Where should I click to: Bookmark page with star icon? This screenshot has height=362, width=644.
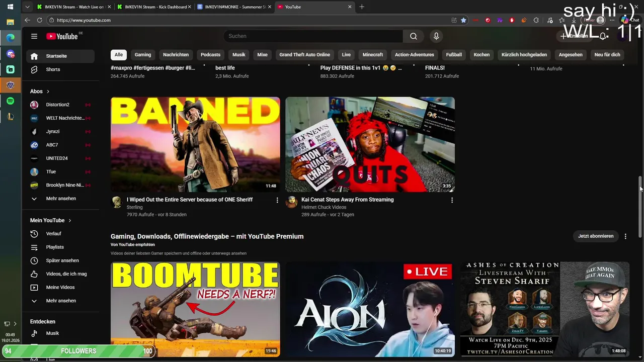[463, 20]
